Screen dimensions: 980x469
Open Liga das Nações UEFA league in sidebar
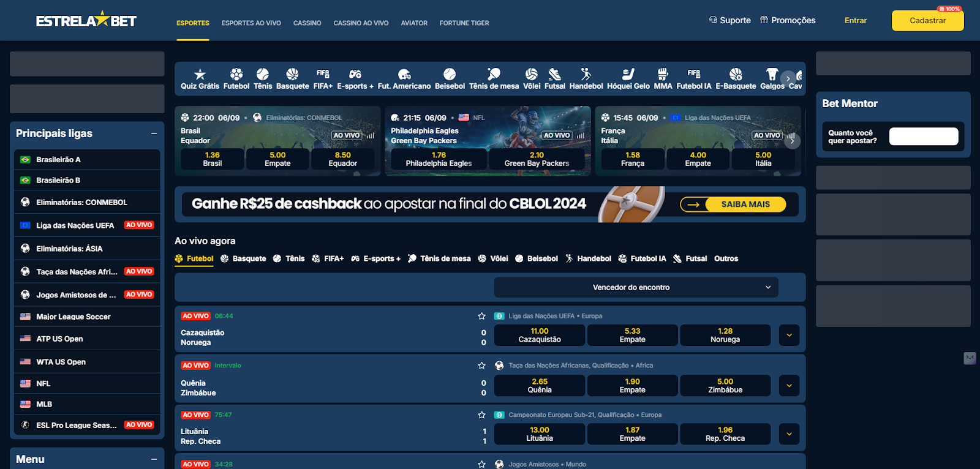coord(87,225)
